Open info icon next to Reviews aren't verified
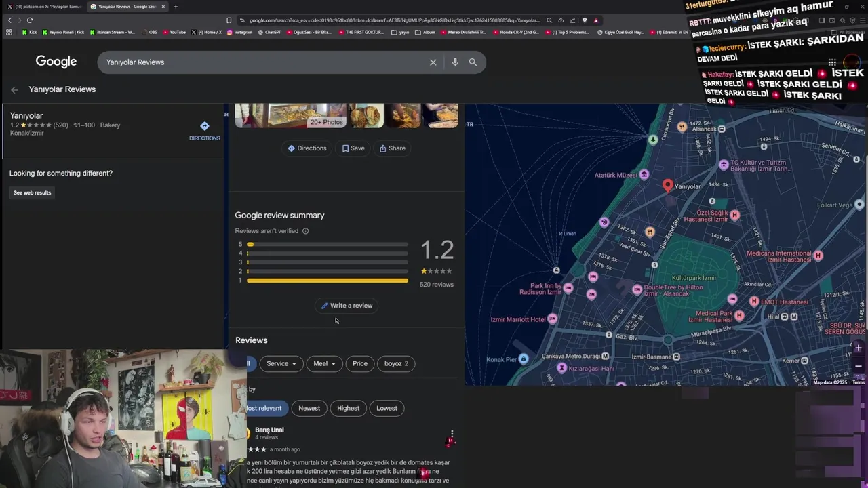868x488 pixels. point(305,231)
